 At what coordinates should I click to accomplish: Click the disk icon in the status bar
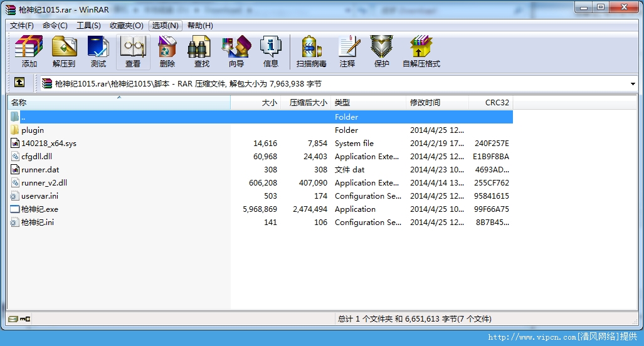click(13, 319)
